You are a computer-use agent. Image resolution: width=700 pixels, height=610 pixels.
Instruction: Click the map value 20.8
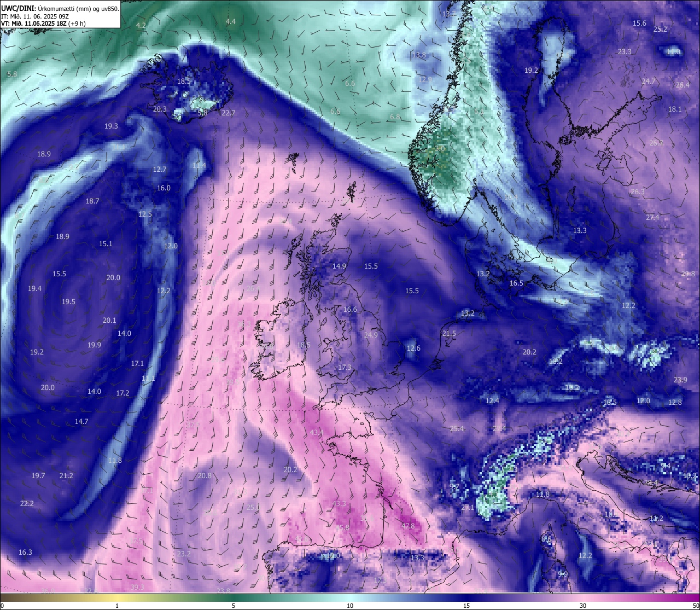click(x=205, y=476)
